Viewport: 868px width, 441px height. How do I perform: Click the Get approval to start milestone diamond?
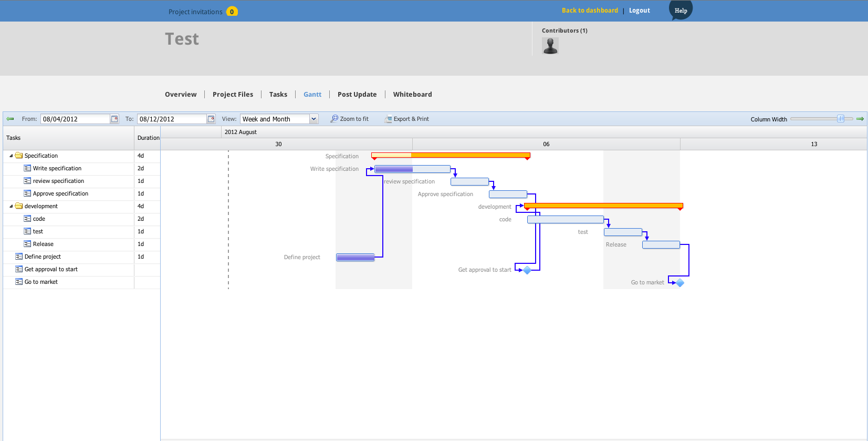tap(527, 270)
